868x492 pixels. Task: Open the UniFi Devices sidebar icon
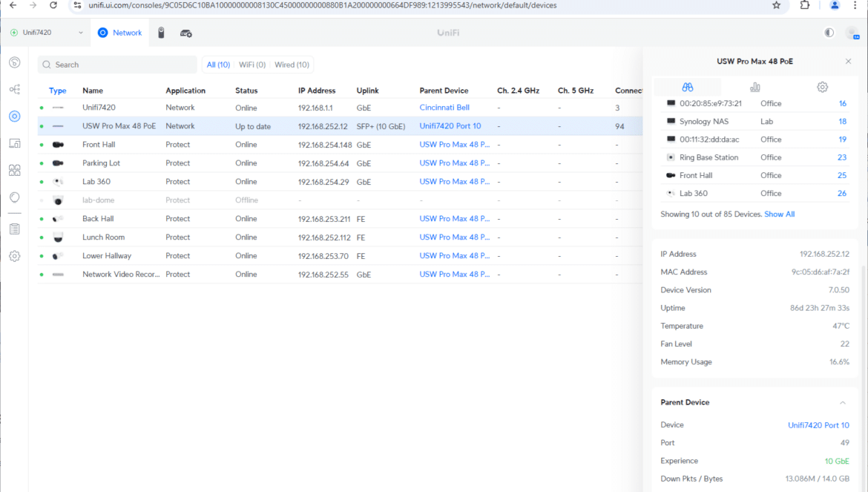coord(15,117)
